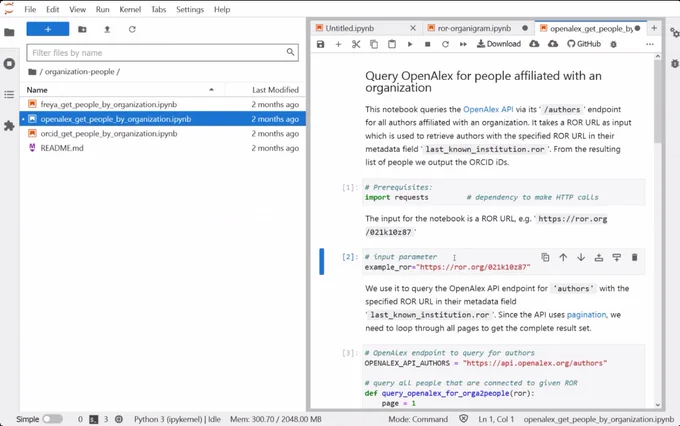Click the second cloud upload icon

point(552,44)
